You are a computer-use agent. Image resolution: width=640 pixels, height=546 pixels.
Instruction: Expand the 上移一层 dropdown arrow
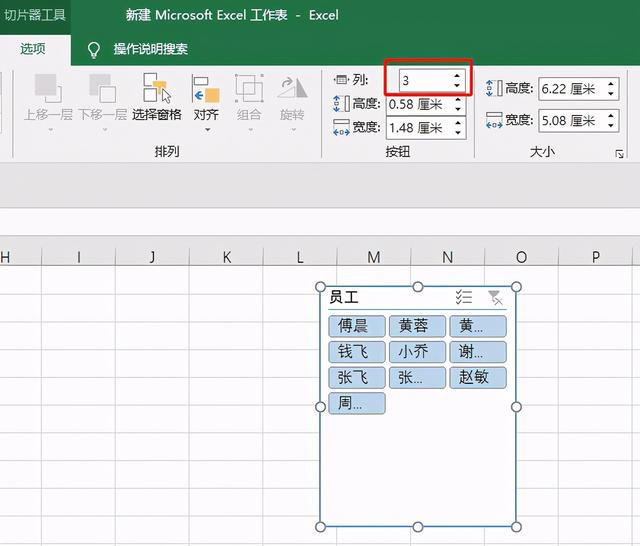51,130
